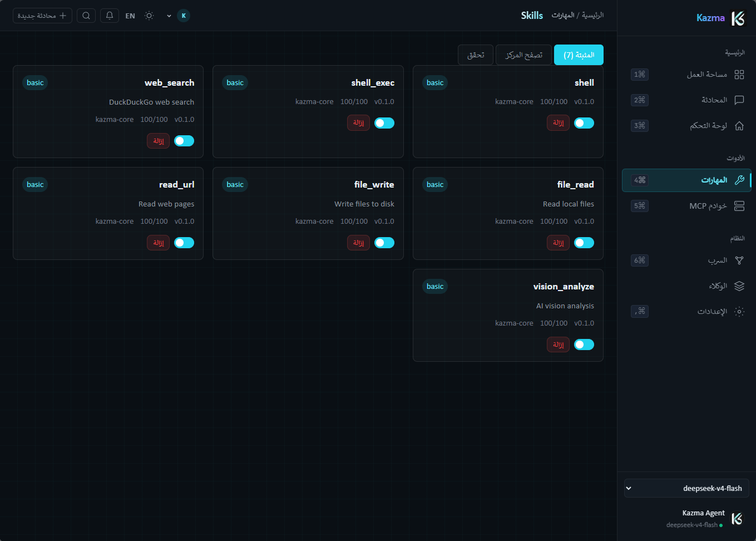Click the Kazma logo icon in sidebar header
Screen dimensions: 756x541
(x=738, y=18)
